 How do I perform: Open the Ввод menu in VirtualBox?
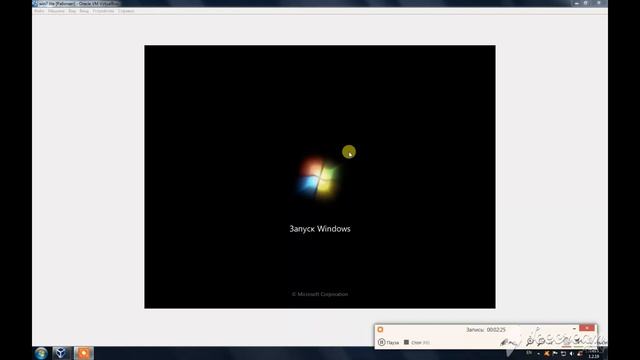[x=84, y=11]
